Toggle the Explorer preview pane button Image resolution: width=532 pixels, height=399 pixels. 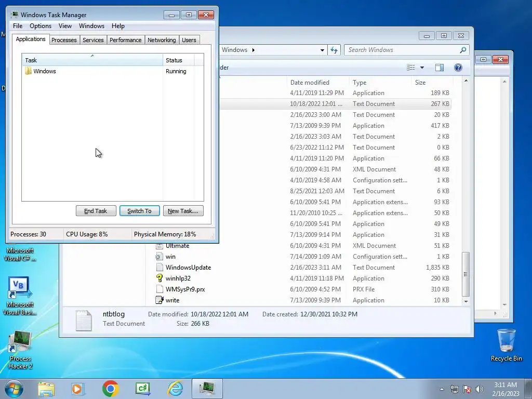tap(440, 68)
